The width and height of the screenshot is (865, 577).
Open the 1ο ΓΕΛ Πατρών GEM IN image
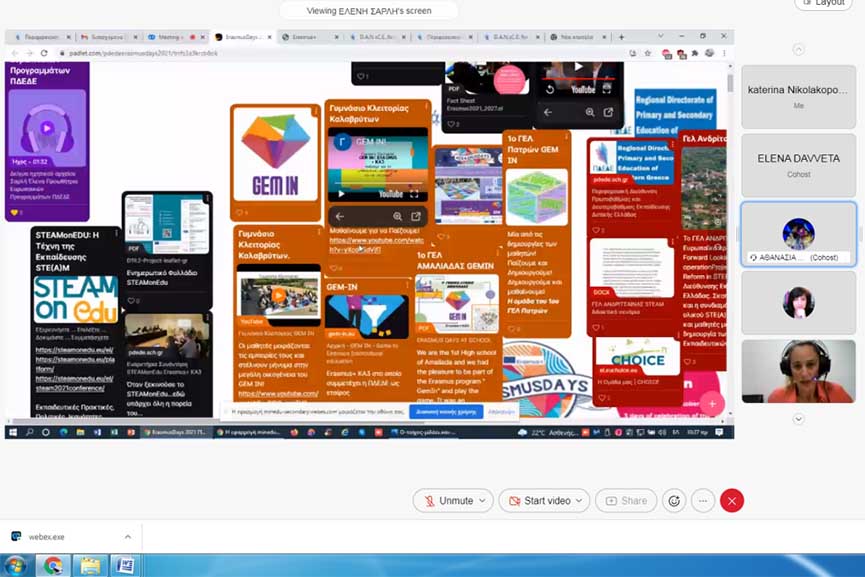[536, 197]
